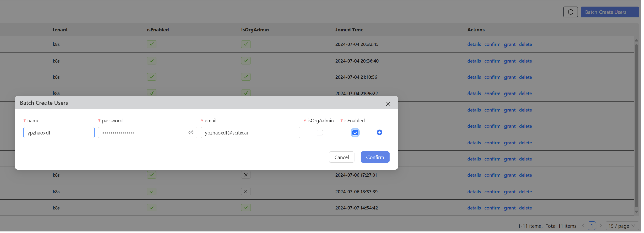Go to previous page arrow
Viewport: 644px width, 233px height.
point(583,226)
